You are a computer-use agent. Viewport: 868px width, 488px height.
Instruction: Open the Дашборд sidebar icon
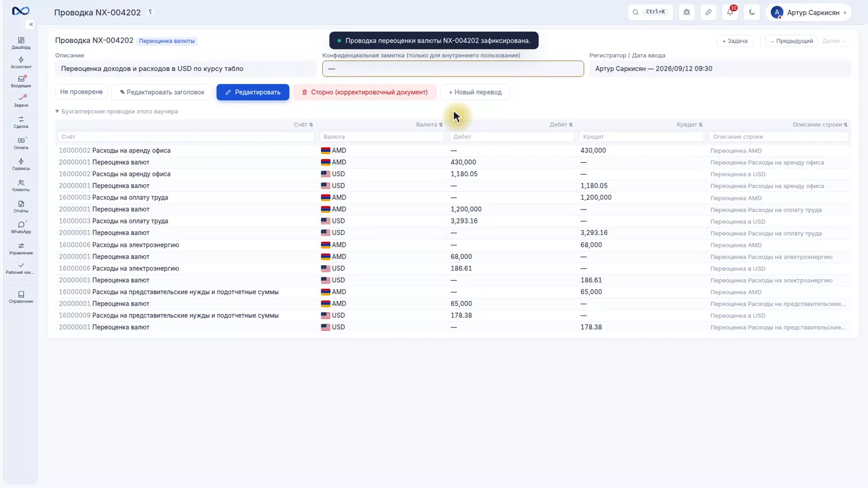tap(21, 43)
